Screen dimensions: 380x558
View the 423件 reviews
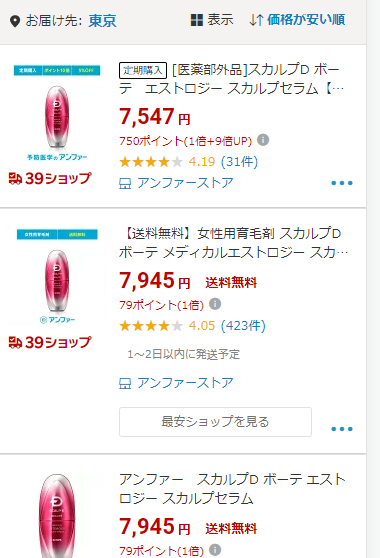click(x=243, y=326)
